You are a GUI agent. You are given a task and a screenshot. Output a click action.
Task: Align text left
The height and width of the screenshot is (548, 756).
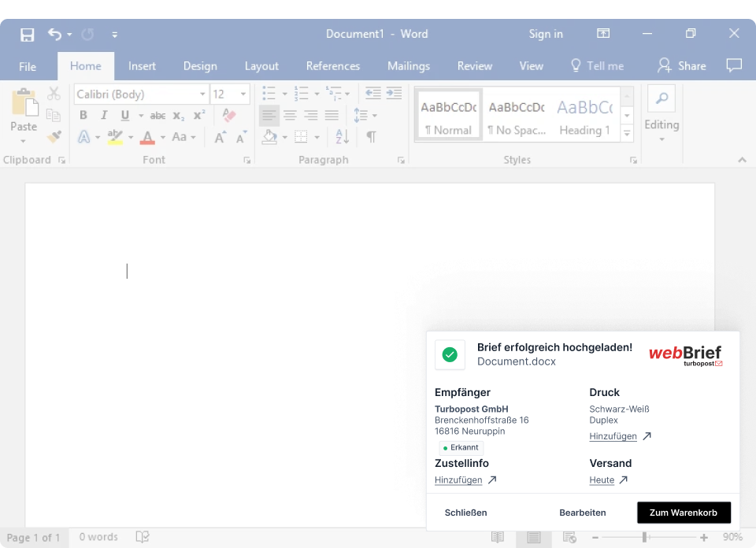[269, 115]
